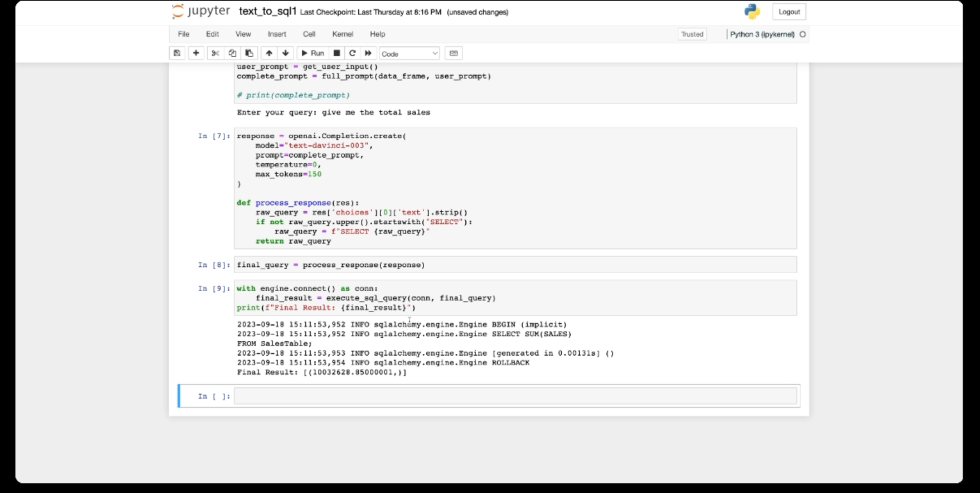Restart kernel and run all cells icon
Screen dimensions: 980x493
coord(368,53)
